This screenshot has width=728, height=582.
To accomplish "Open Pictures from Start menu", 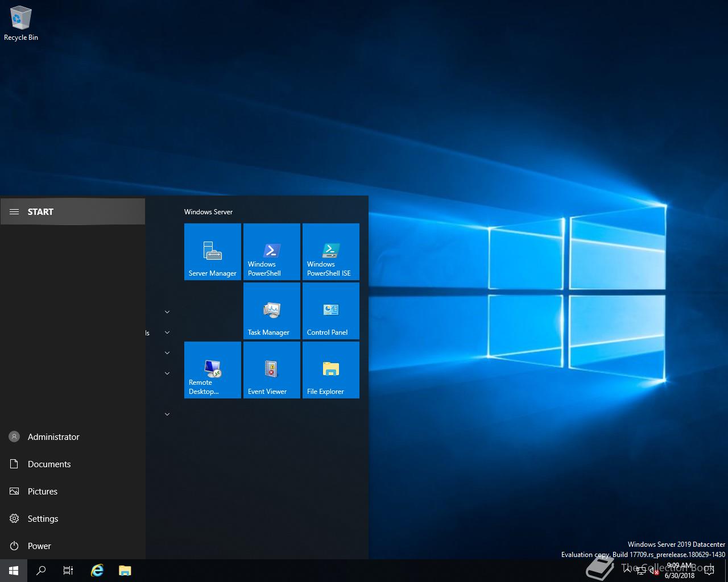I will [x=73, y=491].
